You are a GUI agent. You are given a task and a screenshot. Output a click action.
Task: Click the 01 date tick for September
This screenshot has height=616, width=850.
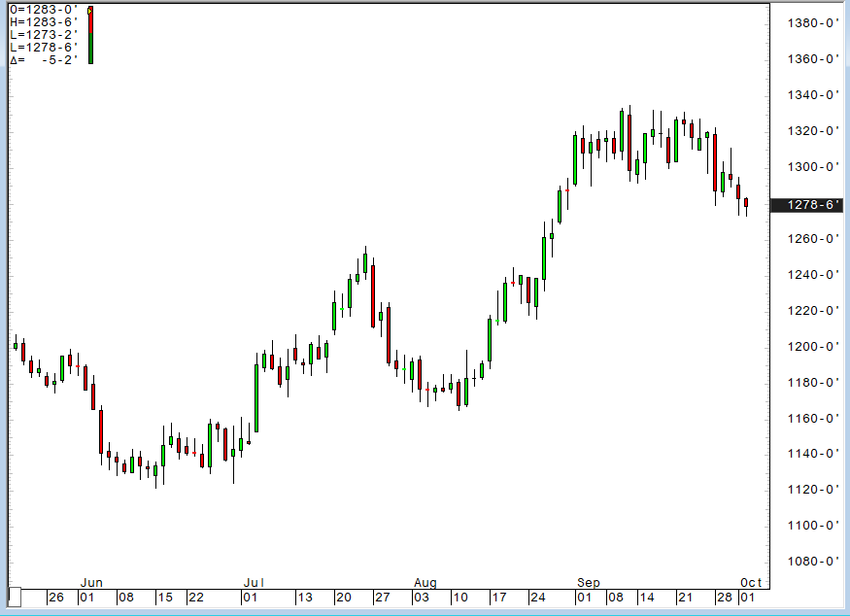click(585, 597)
